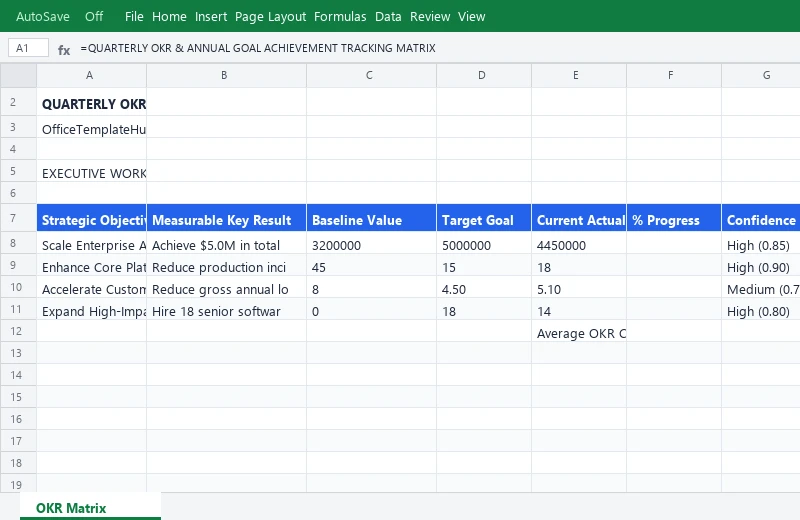
Task: Click the High (0.80) cell
Action: coord(761,309)
